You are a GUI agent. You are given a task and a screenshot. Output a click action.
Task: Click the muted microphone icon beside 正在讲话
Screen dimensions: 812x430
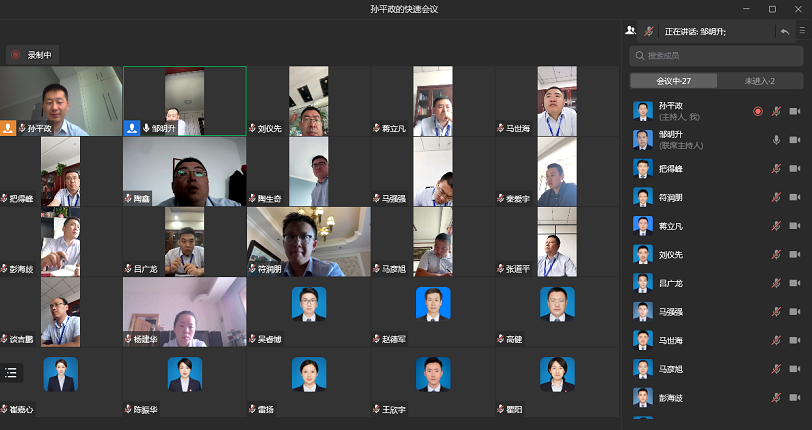point(649,32)
